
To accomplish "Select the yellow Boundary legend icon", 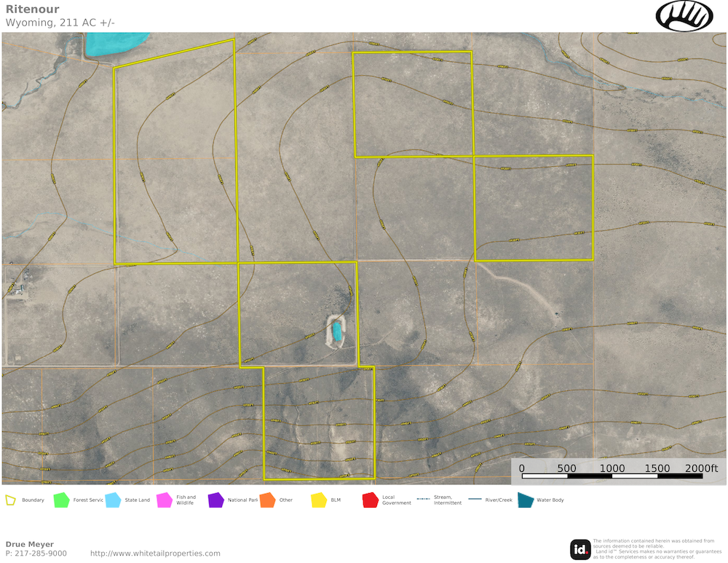I will (11, 500).
